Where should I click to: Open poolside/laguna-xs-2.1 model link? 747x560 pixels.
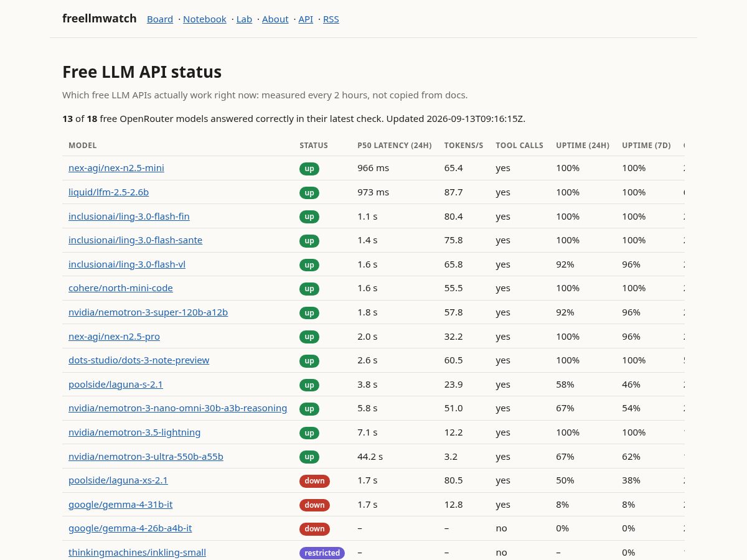118,480
